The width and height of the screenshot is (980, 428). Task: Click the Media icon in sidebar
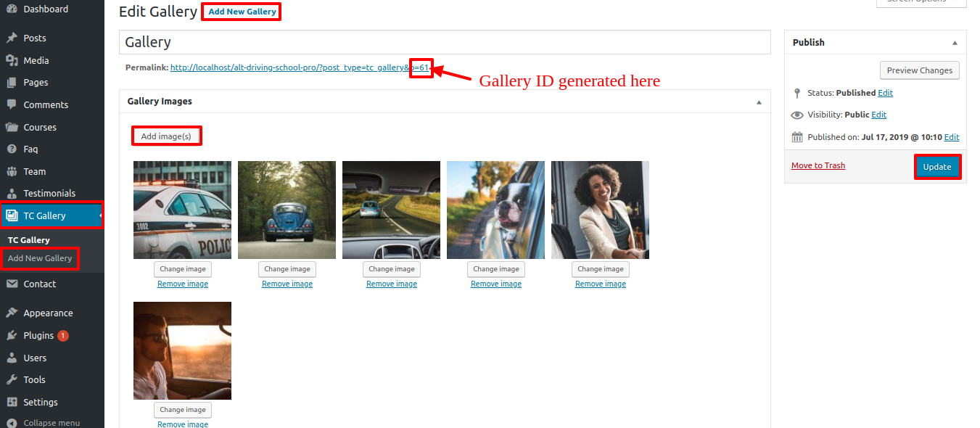pos(12,60)
